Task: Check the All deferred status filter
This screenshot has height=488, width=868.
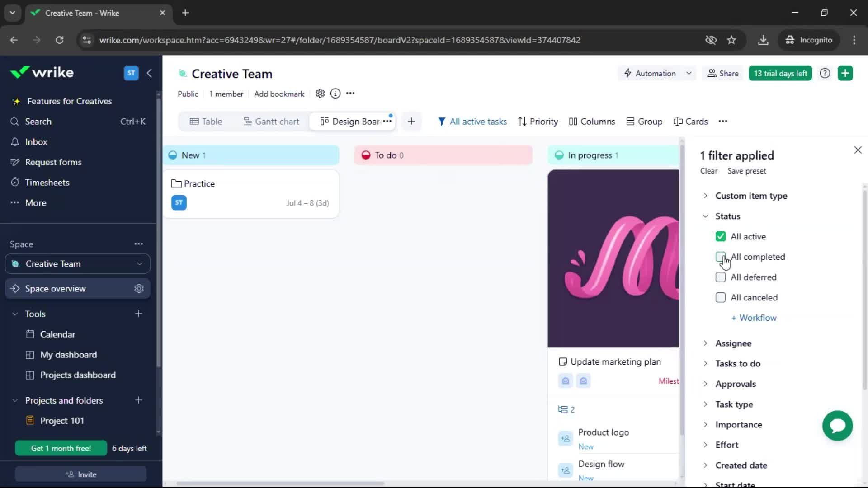Action: pos(721,277)
